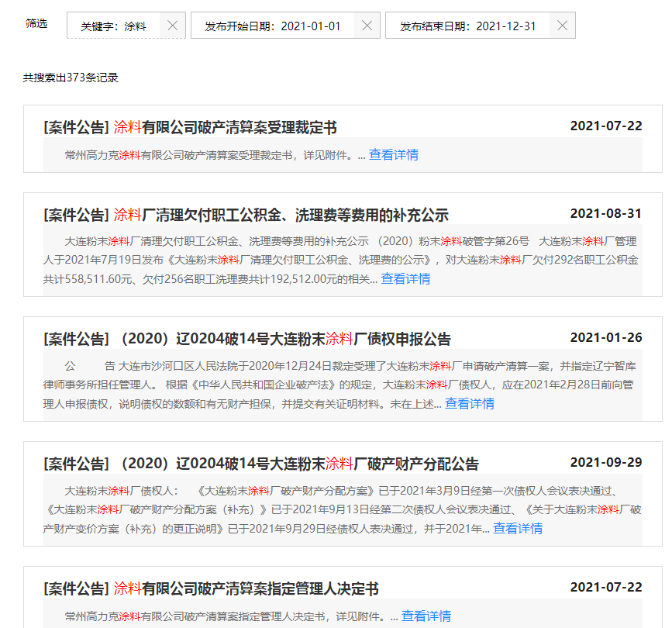Remove the 关键字 涂料 filter with X
The image size is (672, 628).
[173, 26]
